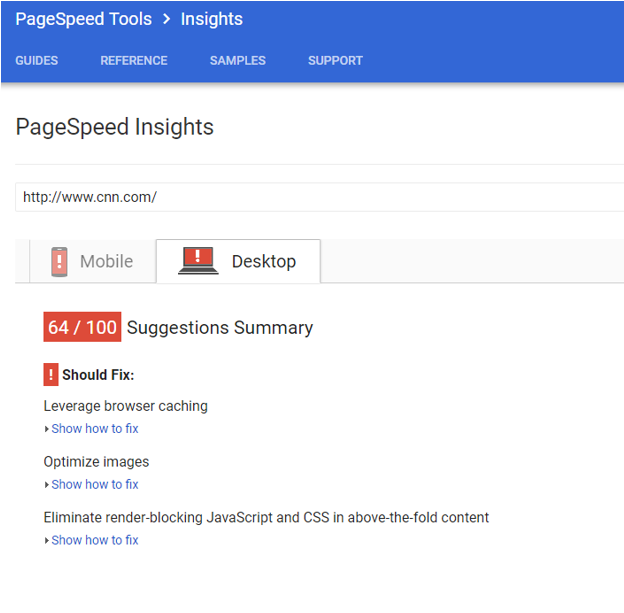Show how to fix Optimize images

pyautogui.click(x=95, y=484)
